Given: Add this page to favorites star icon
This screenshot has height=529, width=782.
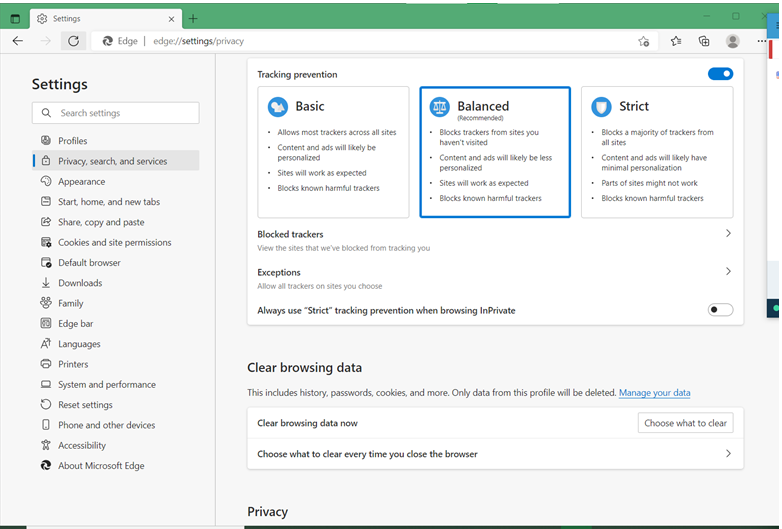Looking at the screenshot, I should [644, 41].
